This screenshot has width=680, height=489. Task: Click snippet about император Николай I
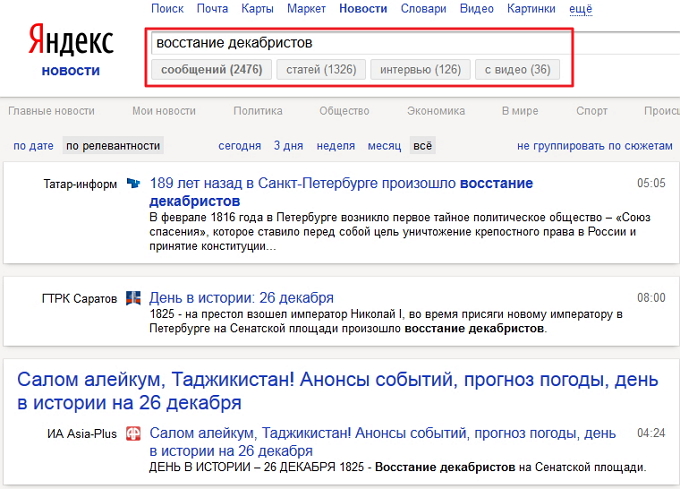pos(386,321)
